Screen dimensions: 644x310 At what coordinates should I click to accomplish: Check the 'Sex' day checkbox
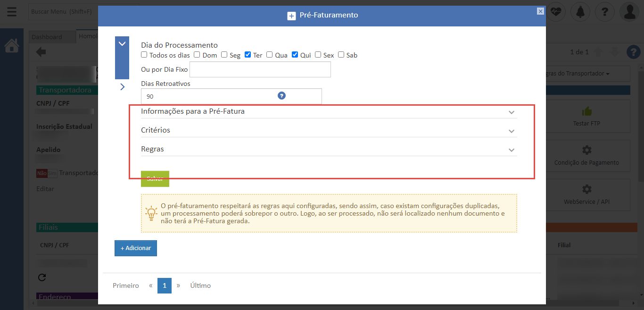318,55
